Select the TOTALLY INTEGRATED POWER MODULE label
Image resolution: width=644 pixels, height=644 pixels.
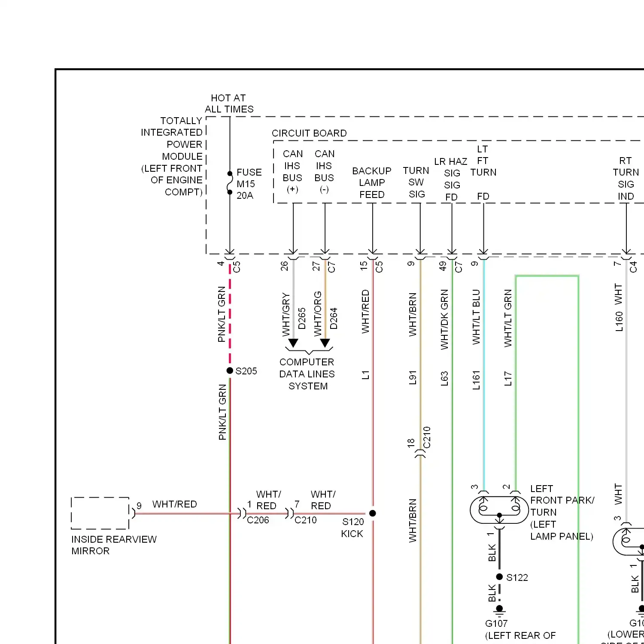coord(172,156)
